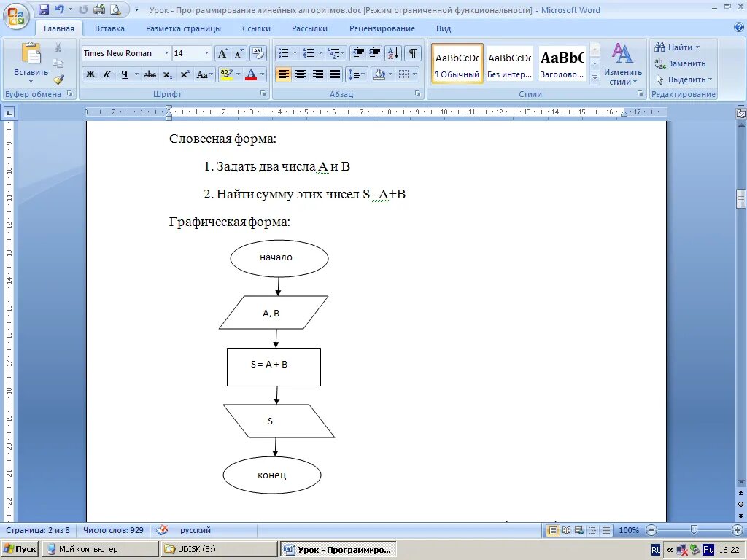Screen dimensions: 747x560
Task: Switch to Outline view icon
Action: pyautogui.click(x=592, y=530)
